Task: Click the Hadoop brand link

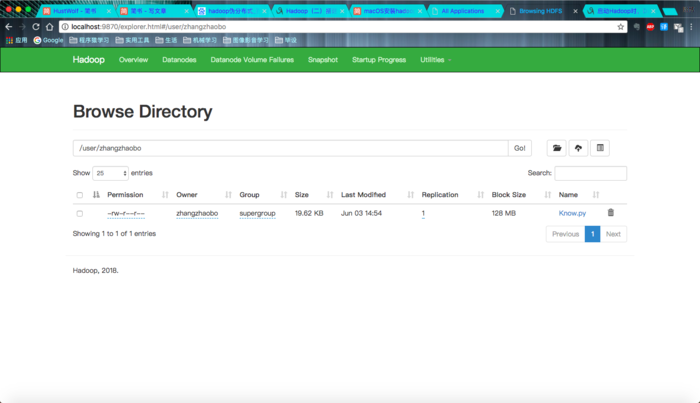Action: pyautogui.click(x=88, y=60)
